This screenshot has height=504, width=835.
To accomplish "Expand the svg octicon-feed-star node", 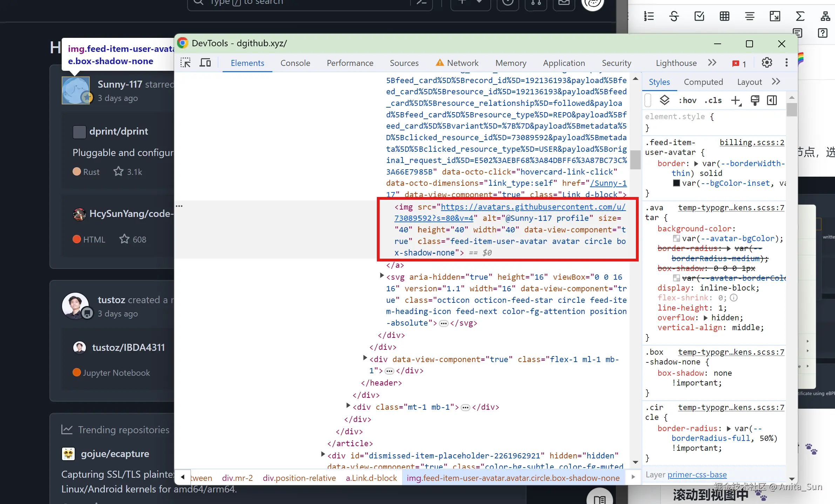I will tap(382, 276).
